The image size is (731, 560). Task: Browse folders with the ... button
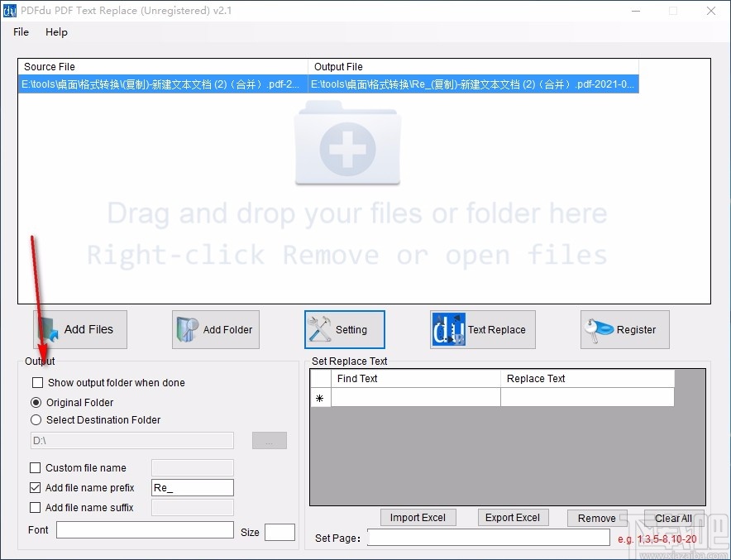pyautogui.click(x=269, y=441)
